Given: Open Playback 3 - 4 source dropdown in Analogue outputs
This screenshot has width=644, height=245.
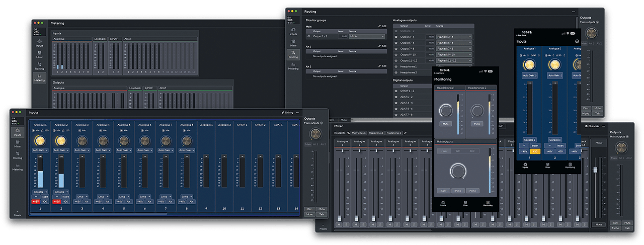Looking at the screenshot, I should [455, 37].
